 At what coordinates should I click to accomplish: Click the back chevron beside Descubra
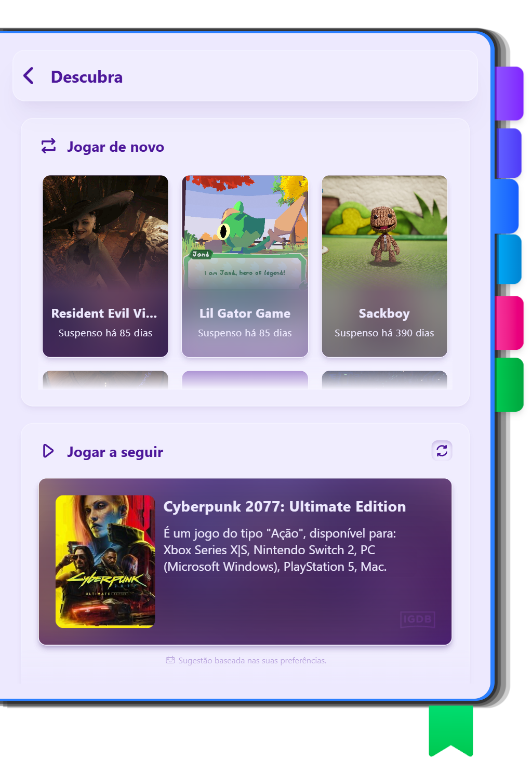(x=29, y=76)
